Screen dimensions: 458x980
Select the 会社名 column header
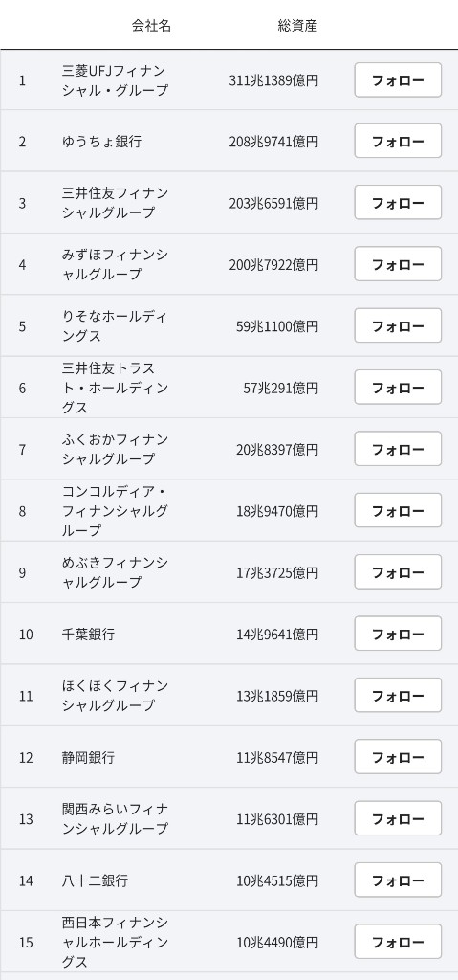click(151, 26)
